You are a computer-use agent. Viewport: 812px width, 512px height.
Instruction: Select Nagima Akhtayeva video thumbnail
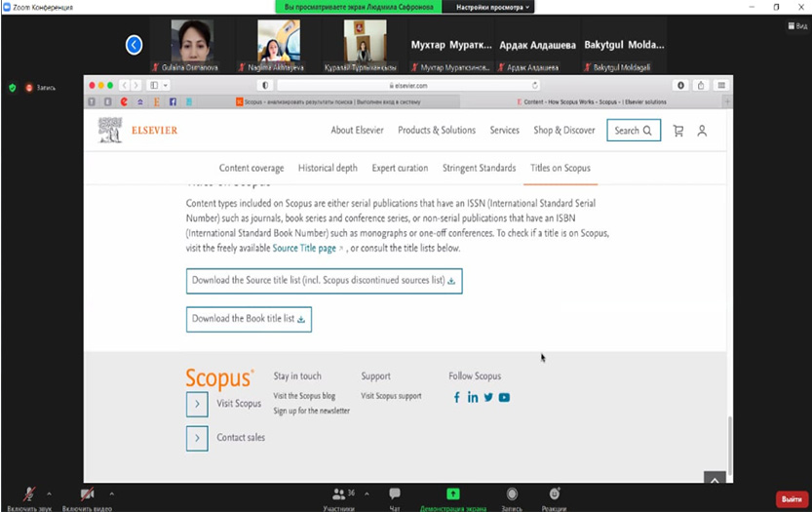click(278, 46)
